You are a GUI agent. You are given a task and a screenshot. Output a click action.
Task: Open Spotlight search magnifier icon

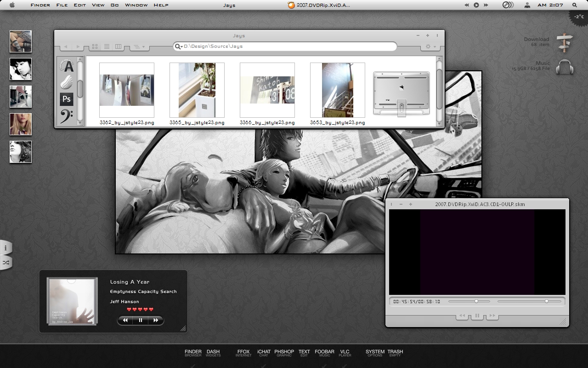point(575,5)
